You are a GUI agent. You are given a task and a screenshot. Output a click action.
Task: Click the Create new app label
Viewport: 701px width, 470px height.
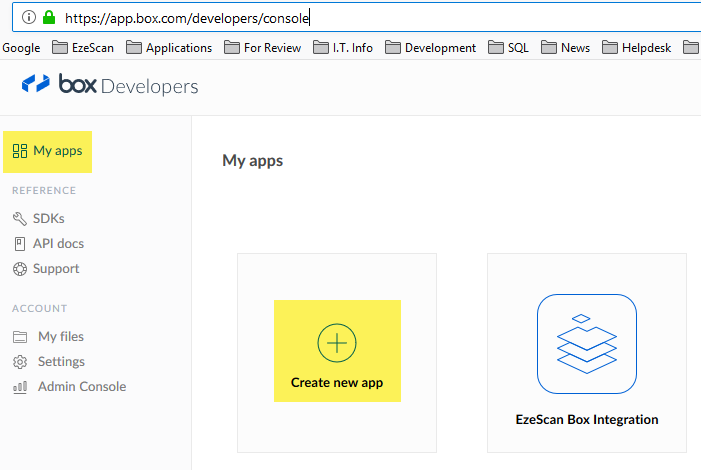pyautogui.click(x=337, y=382)
